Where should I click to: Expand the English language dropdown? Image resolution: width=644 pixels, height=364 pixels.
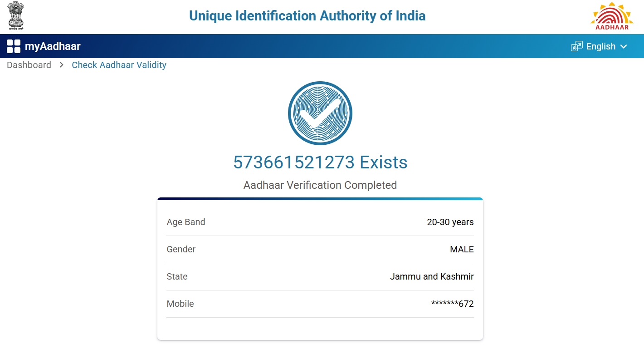[600, 46]
